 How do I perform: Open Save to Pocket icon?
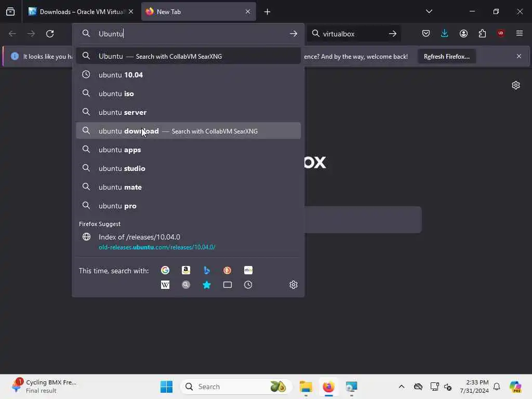pos(426,33)
